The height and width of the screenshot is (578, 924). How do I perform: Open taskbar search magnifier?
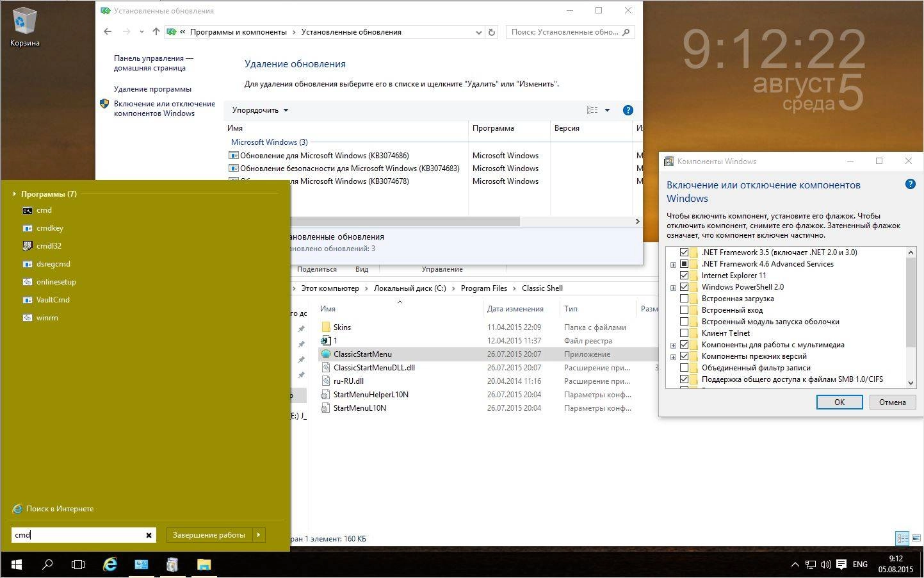[x=47, y=565]
